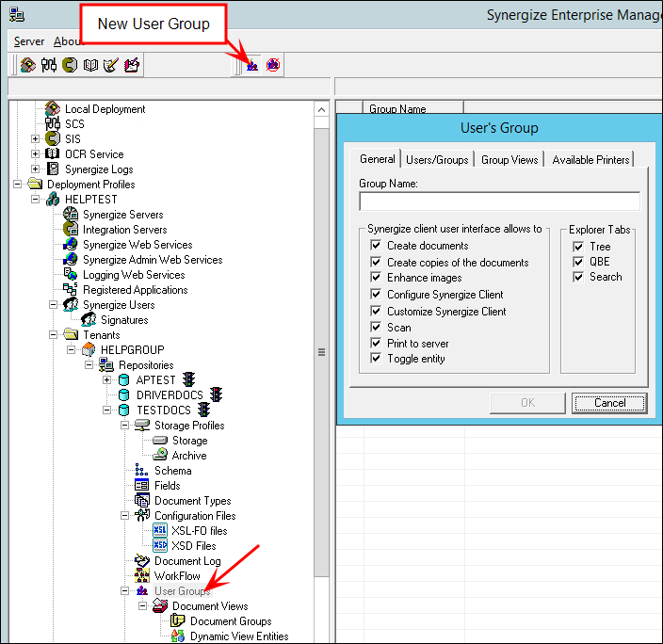Collapse the Deployment Profiles tree node
663x644 pixels.
[x=18, y=185]
